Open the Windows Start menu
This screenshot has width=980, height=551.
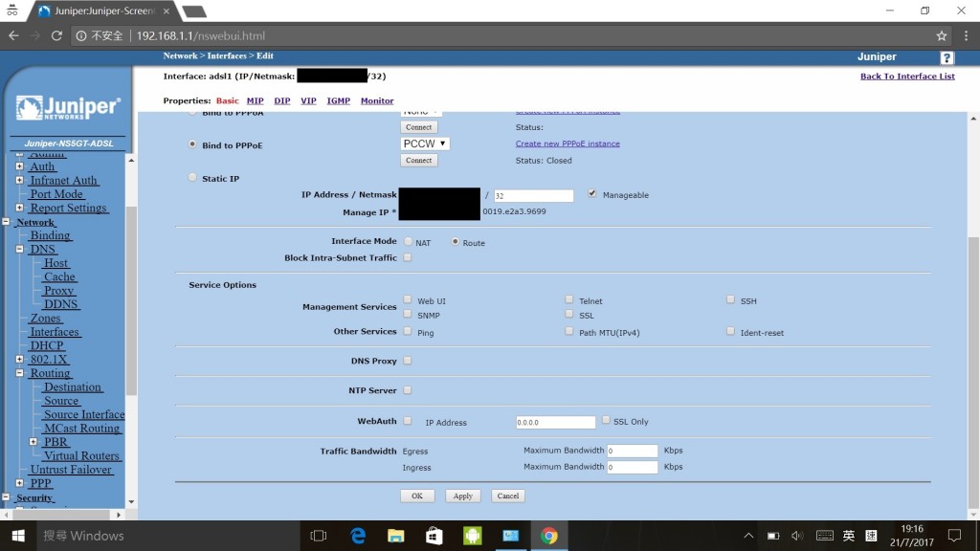click(18, 536)
